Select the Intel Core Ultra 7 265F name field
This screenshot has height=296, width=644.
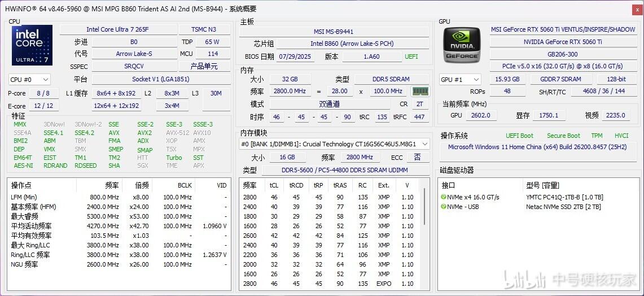click(x=117, y=29)
